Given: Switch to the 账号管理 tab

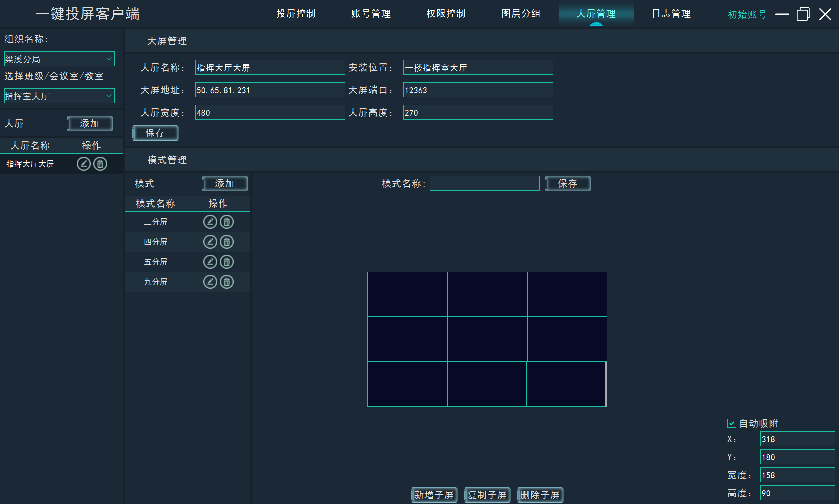Looking at the screenshot, I should point(371,14).
